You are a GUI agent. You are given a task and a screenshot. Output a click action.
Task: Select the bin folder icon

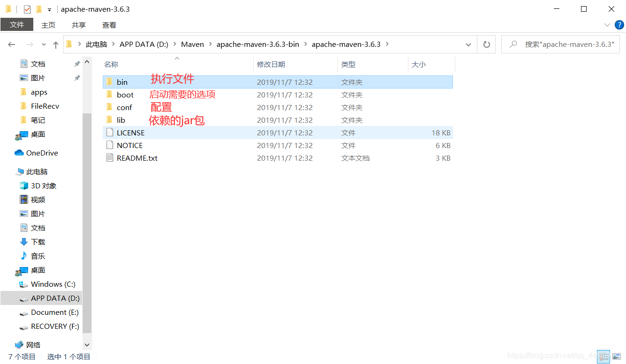pyautogui.click(x=109, y=82)
